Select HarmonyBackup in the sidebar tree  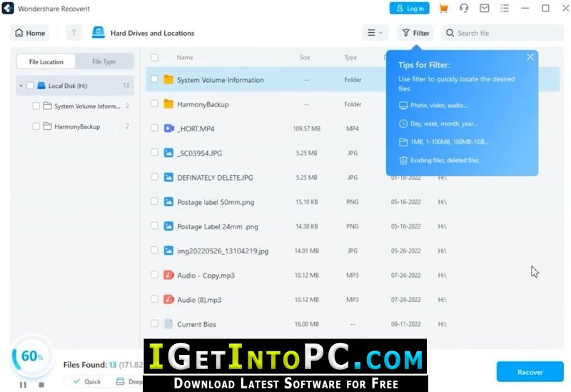click(x=77, y=126)
